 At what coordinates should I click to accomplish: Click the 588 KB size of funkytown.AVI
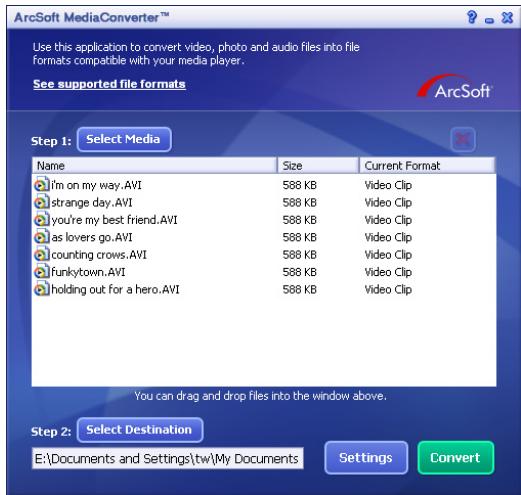click(299, 272)
